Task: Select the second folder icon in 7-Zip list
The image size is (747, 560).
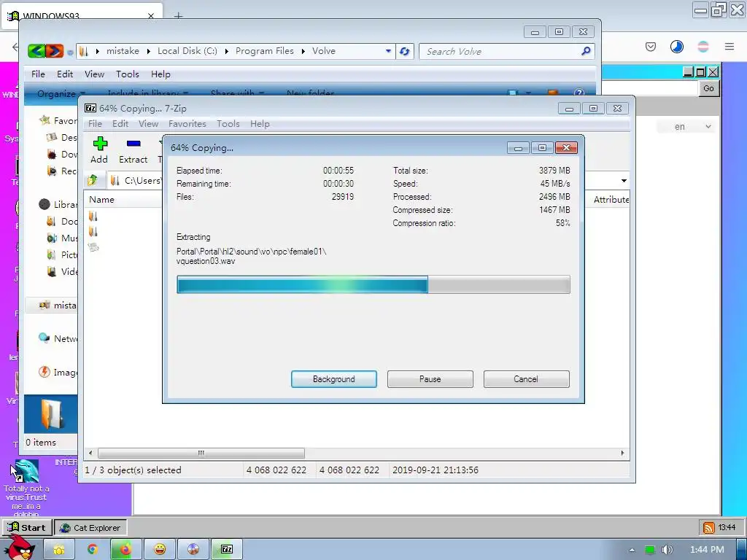Action: [93, 232]
